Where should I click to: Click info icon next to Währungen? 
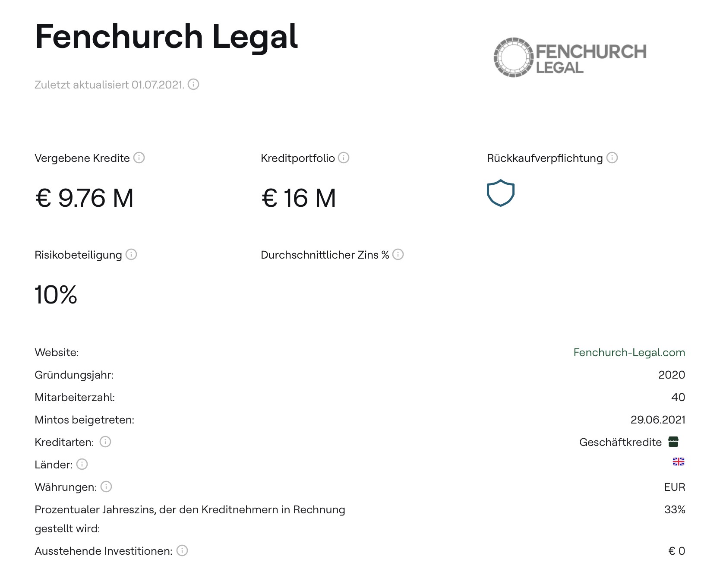(106, 487)
